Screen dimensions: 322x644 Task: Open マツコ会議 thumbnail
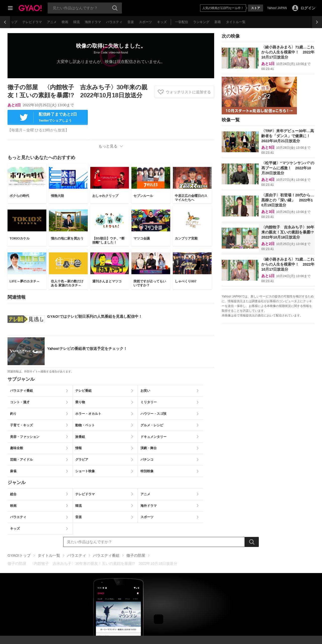(151, 220)
